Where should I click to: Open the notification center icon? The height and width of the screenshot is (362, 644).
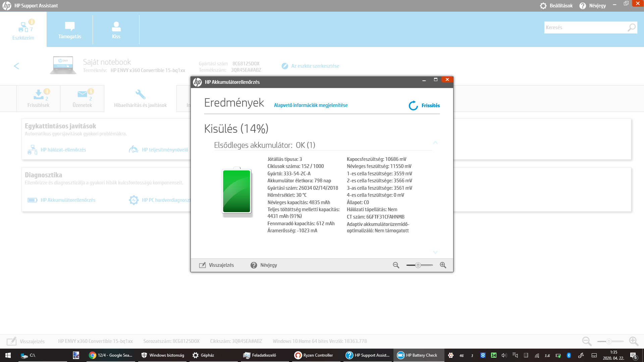click(633, 356)
